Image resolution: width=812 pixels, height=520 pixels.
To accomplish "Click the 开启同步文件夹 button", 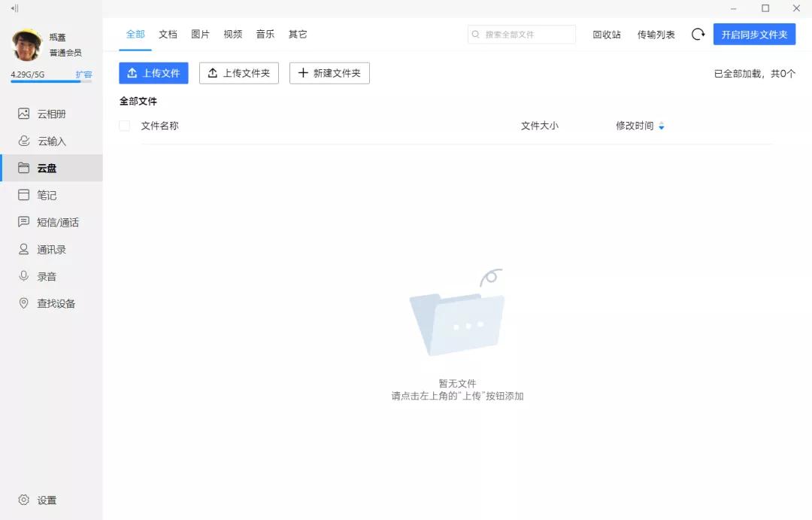I will click(754, 34).
